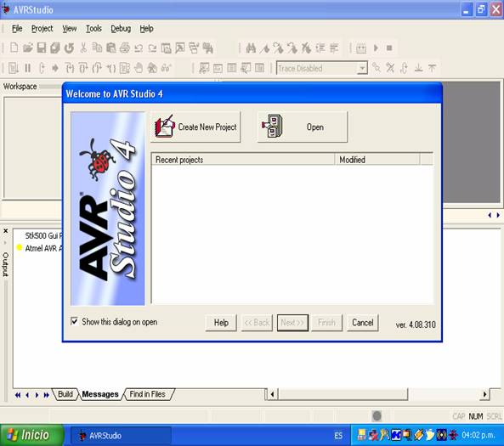Click the Save All toolbar icon
The width and height of the screenshot is (504, 446).
tap(55, 48)
